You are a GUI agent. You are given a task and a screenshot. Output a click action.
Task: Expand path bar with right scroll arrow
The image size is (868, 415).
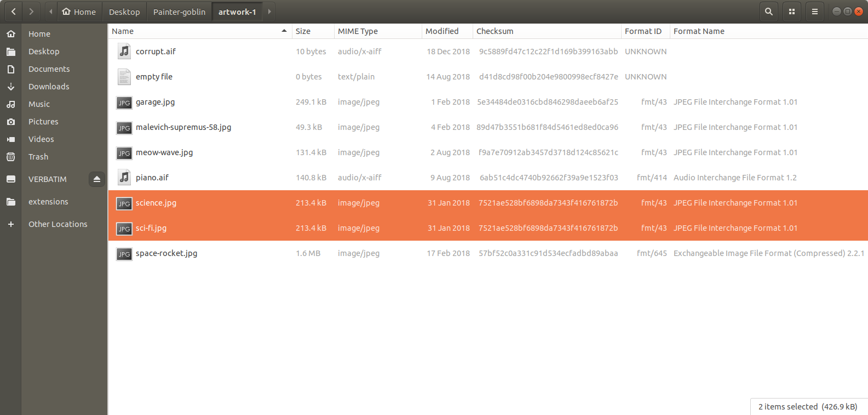click(269, 12)
